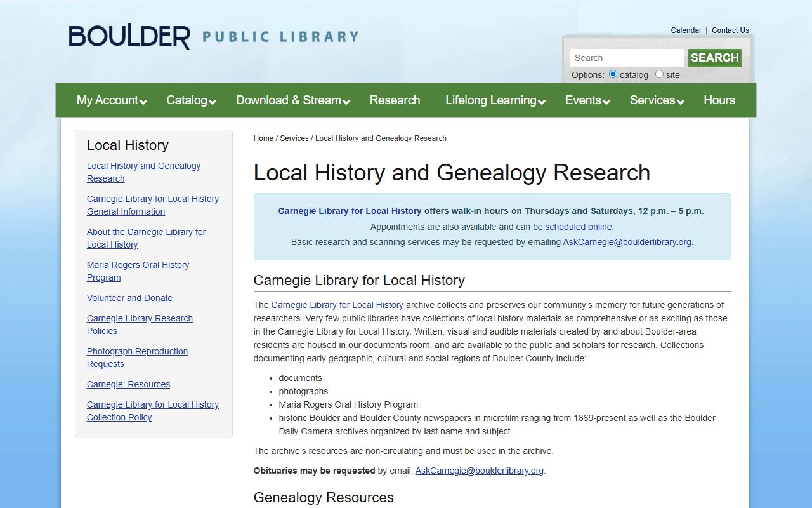Expand the Catalog dropdown arrow
The height and width of the screenshot is (508, 812).
click(x=213, y=102)
